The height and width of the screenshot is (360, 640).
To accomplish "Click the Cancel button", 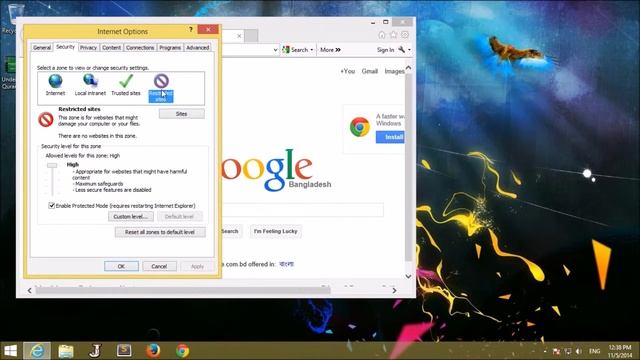I will tap(159, 266).
